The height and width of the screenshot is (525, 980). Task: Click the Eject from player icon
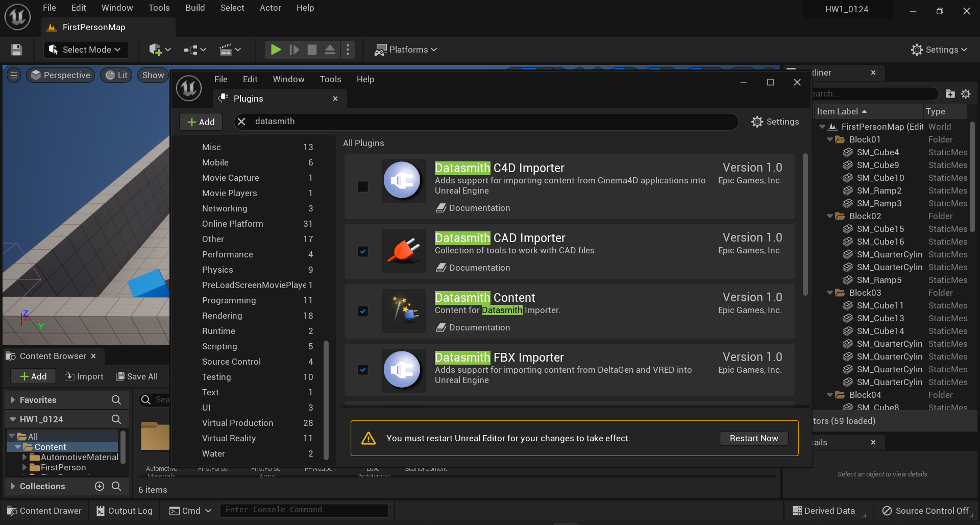330,50
